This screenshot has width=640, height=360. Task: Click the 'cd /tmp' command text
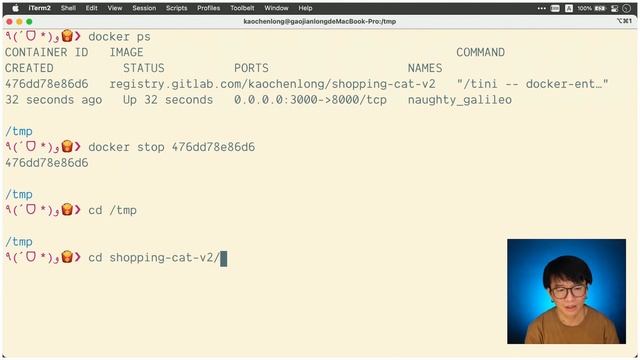coord(112,210)
